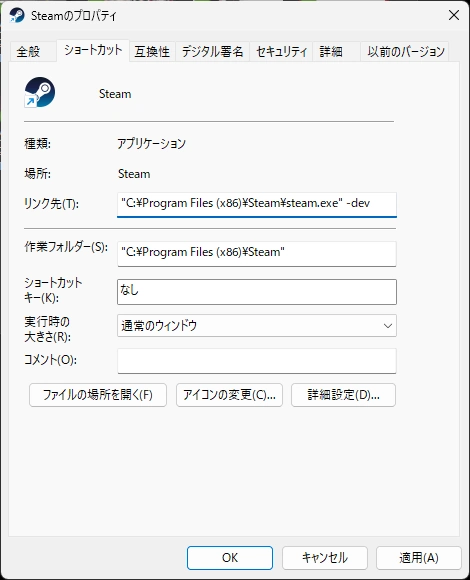Click the ショートカットキー field showing なし
The image size is (470, 580).
[x=257, y=292]
